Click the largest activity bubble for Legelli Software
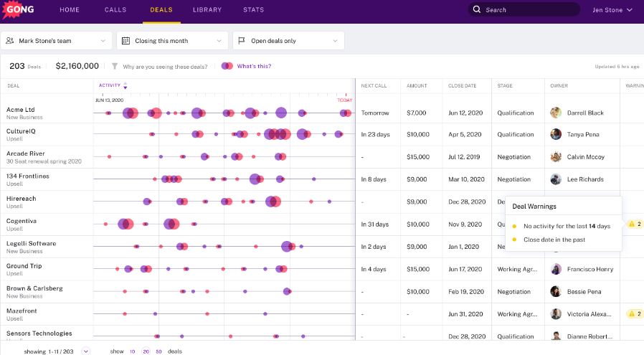The height and width of the screenshot is (355, 644). click(x=286, y=246)
